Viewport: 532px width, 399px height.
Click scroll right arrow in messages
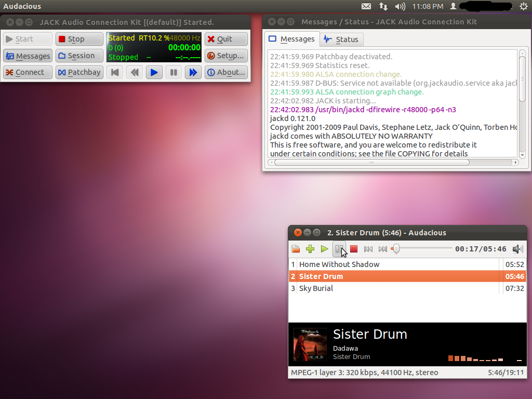tap(515, 162)
